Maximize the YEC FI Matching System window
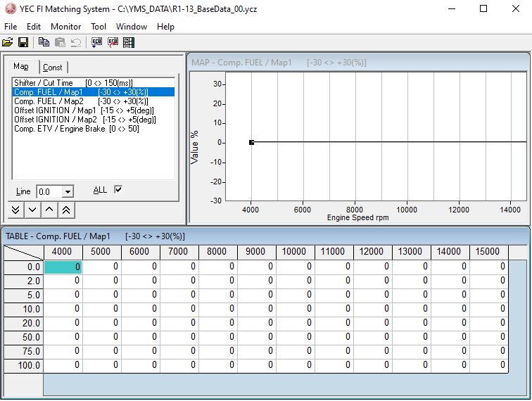This screenshot has width=532, height=401. 483,9
